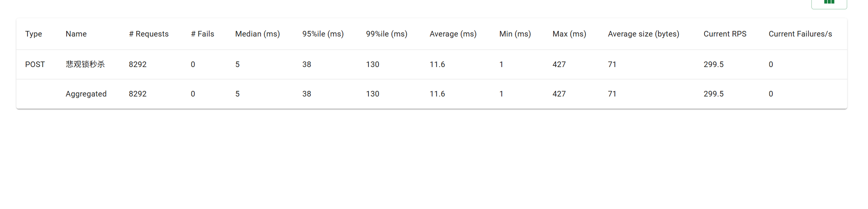Click the Max (ms) column header
This screenshot has height=209, width=868.
pos(569,34)
